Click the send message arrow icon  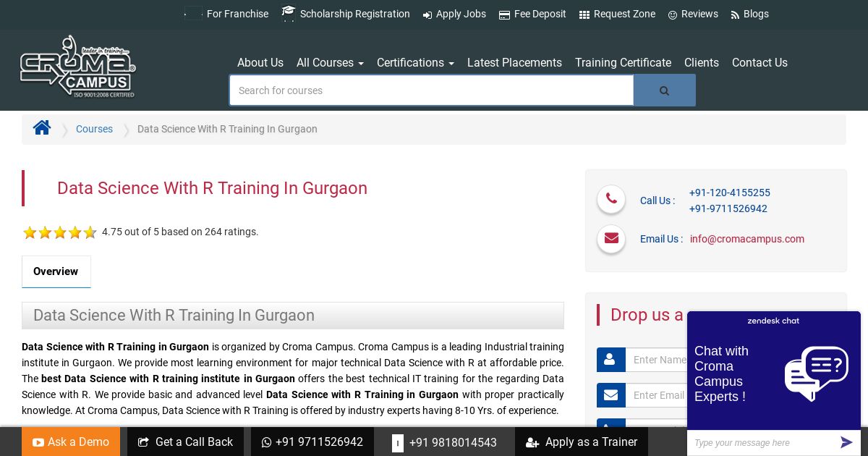coord(846,442)
